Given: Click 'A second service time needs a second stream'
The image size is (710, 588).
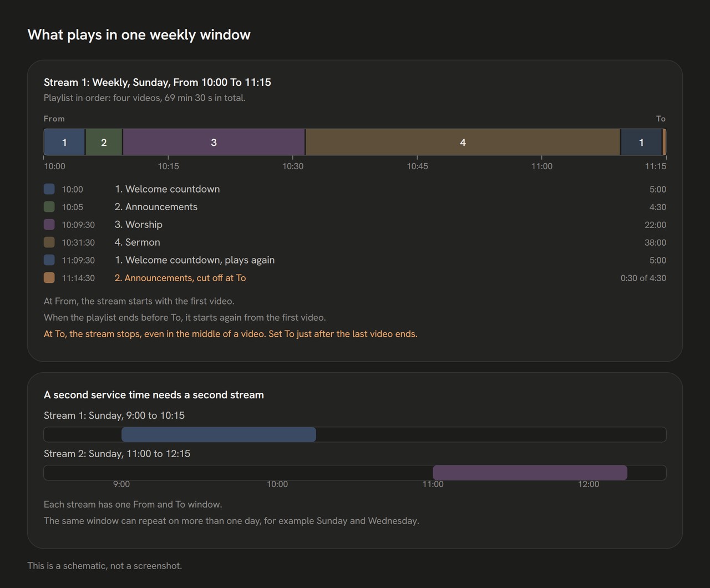Looking at the screenshot, I should (x=154, y=395).
